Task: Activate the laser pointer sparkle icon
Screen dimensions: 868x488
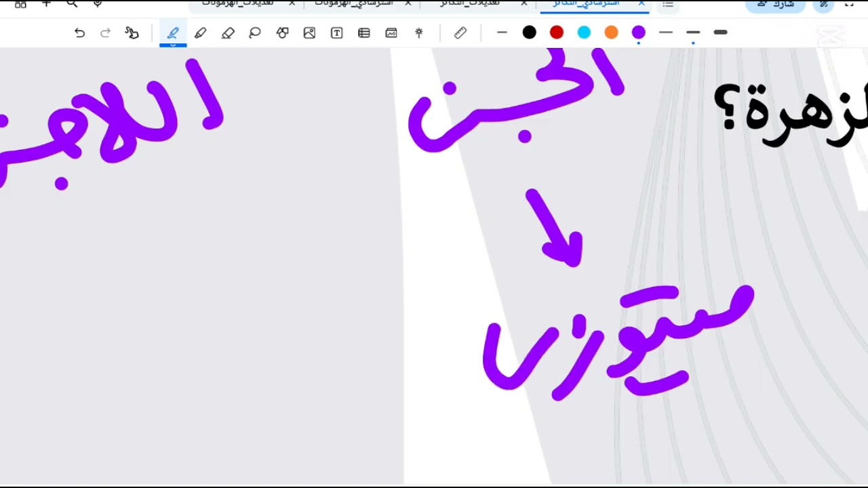Action: coord(419,33)
